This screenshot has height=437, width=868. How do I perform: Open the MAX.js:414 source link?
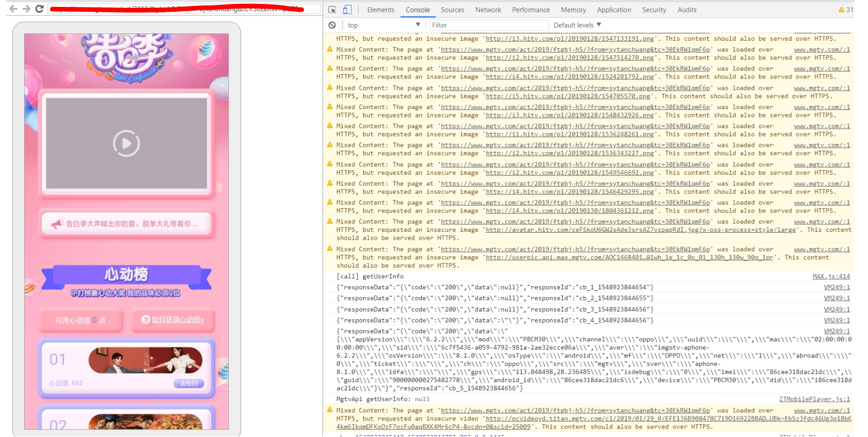[x=831, y=276]
